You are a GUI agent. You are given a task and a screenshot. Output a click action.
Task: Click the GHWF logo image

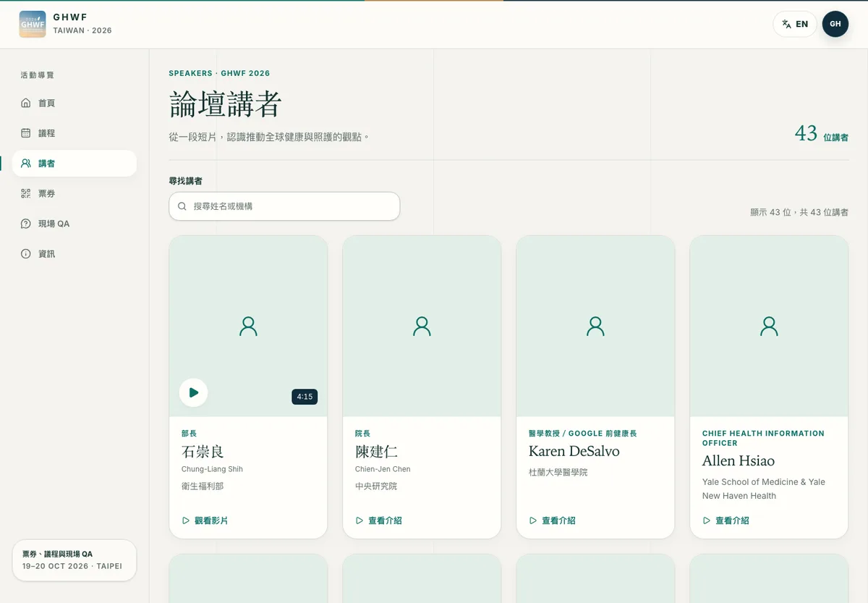33,24
